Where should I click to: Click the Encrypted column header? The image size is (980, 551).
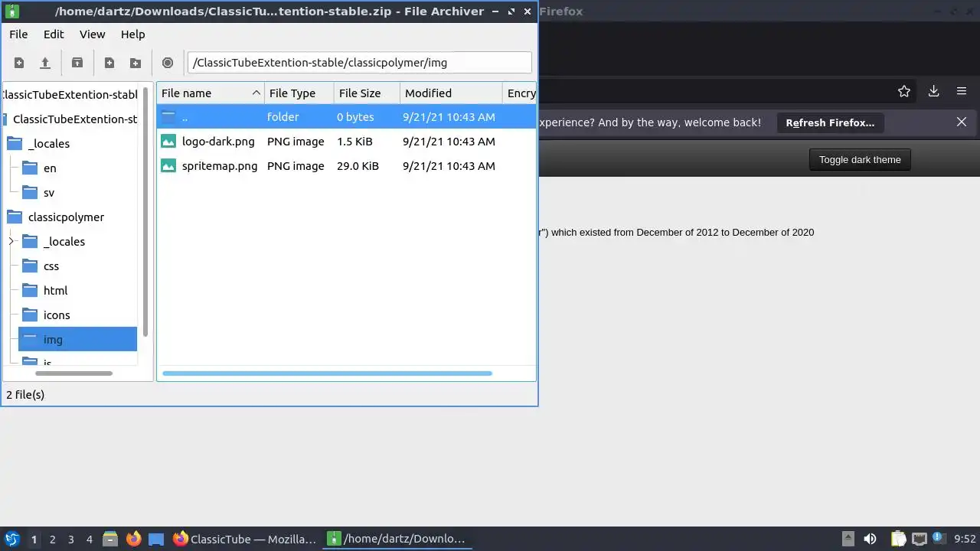[519, 93]
